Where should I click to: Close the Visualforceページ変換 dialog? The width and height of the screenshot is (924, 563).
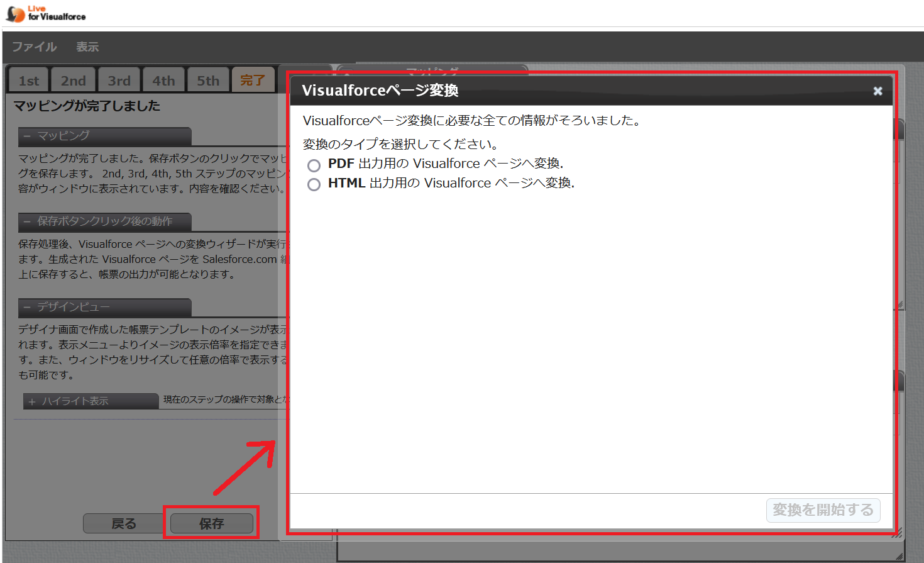(877, 91)
